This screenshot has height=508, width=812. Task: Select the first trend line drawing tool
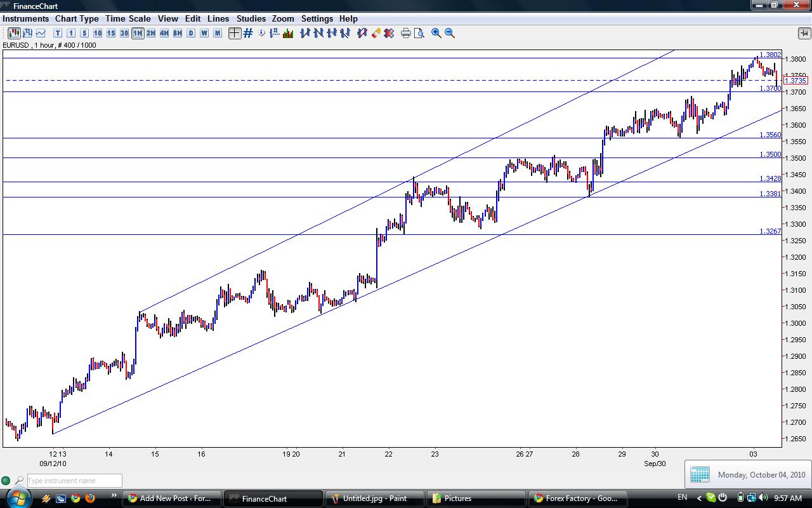305,33
